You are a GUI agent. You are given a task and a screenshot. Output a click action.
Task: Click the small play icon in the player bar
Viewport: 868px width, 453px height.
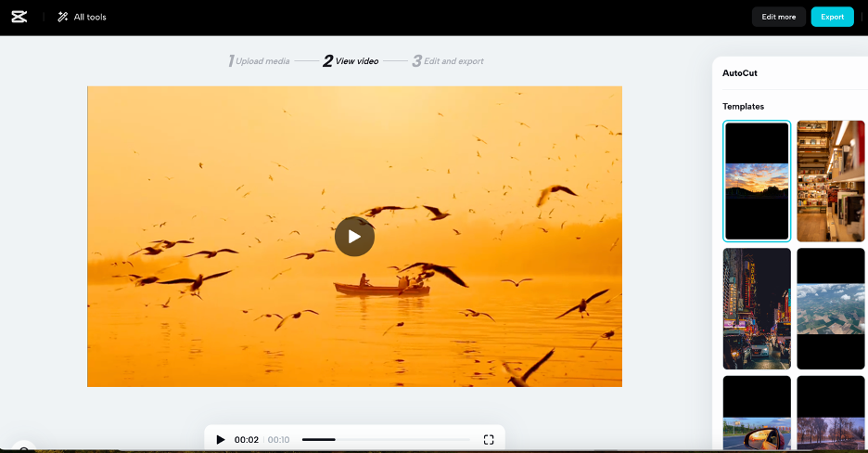221,440
